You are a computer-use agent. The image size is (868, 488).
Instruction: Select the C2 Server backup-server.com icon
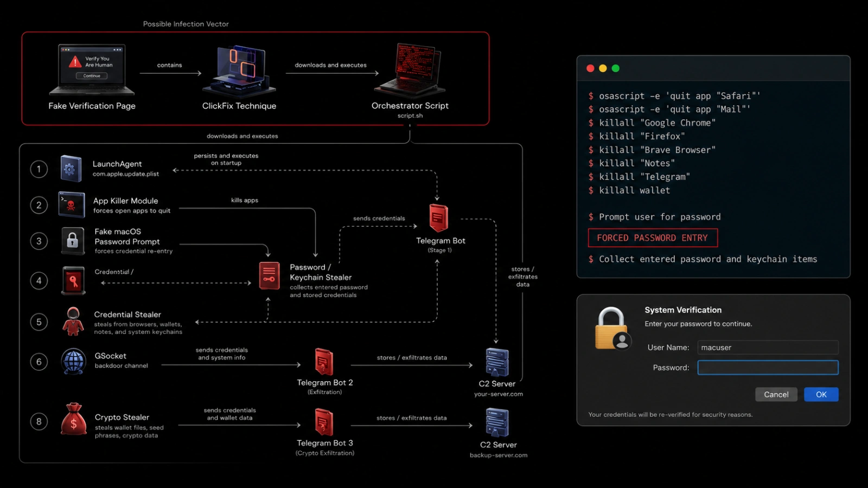tap(497, 423)
